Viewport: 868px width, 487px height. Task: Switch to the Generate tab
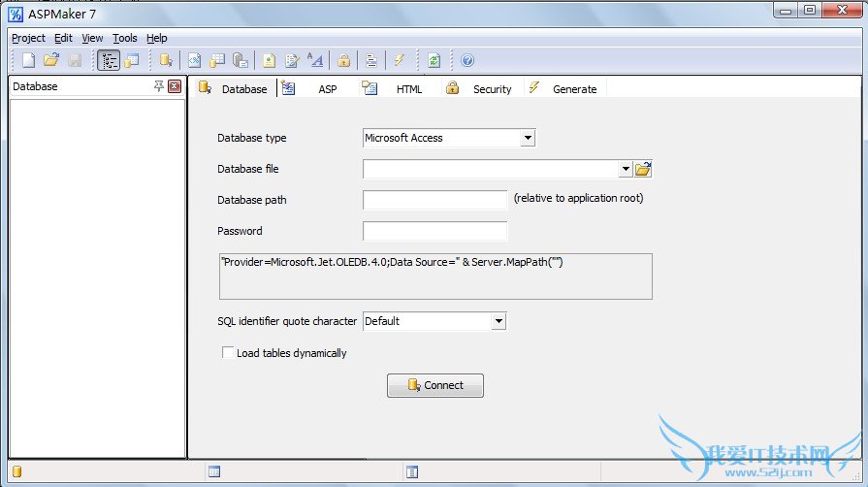coord(564,88)
